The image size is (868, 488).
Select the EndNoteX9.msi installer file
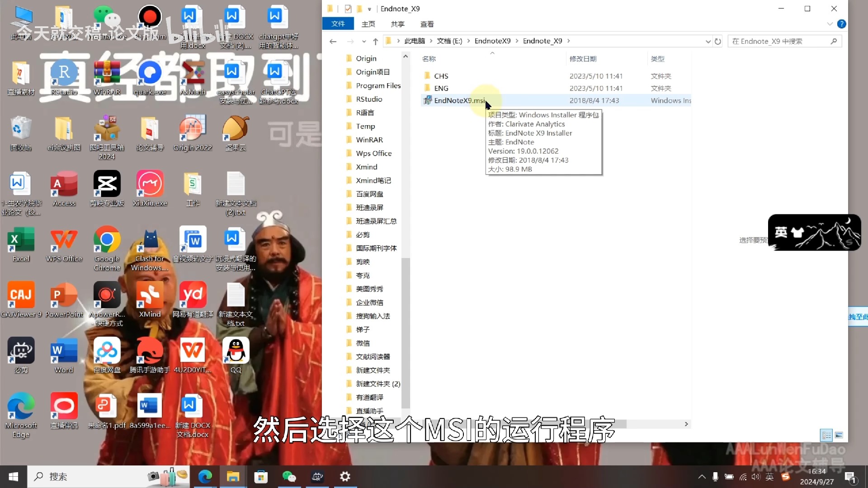[x=459, y=100]
